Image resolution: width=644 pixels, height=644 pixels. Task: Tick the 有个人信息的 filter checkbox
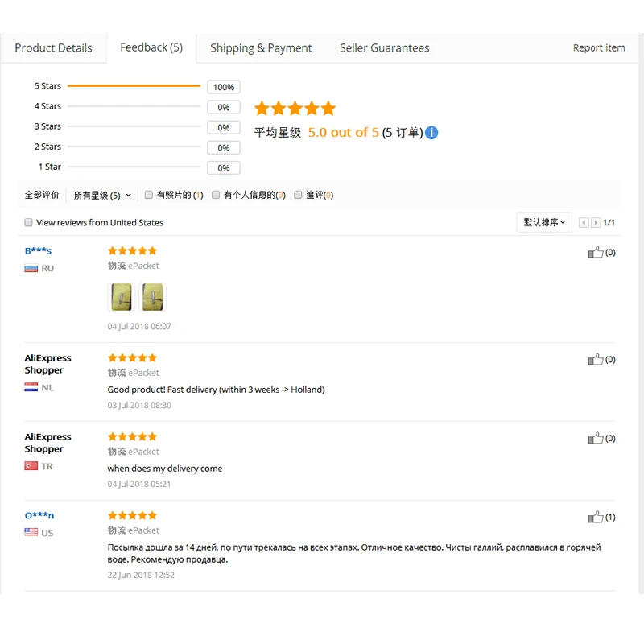pos(216,195)
